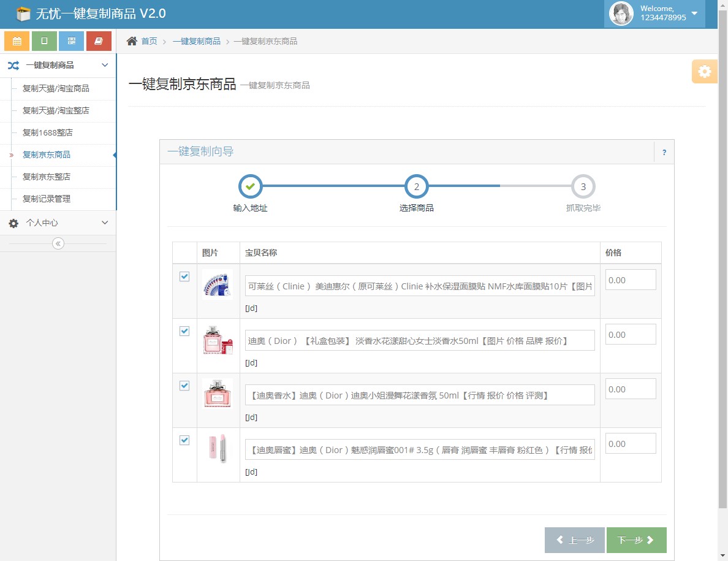Uncheck the 可莱丝 Clinie product checkbox
Viewport: 728px width, 561px height.
pos(184,277)
